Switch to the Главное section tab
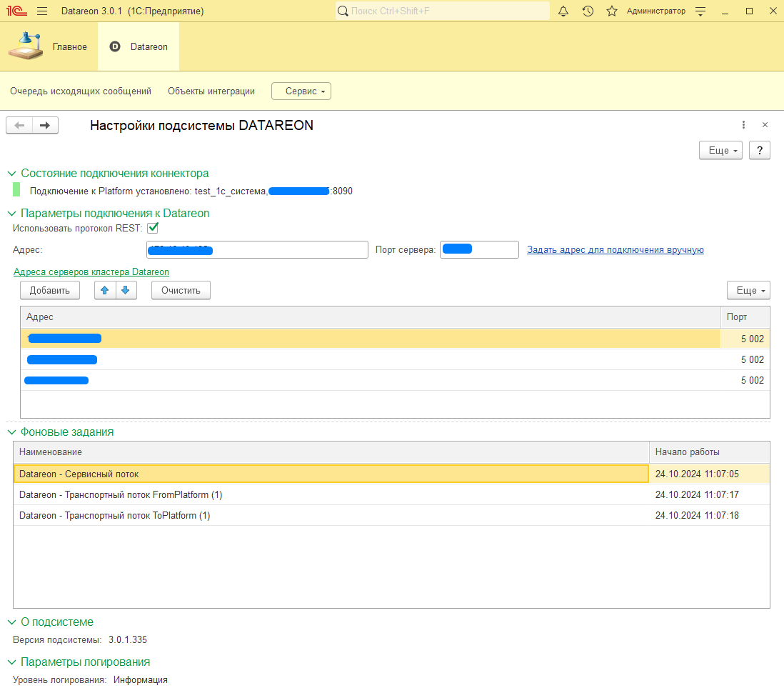 click(x=49, y=47)
